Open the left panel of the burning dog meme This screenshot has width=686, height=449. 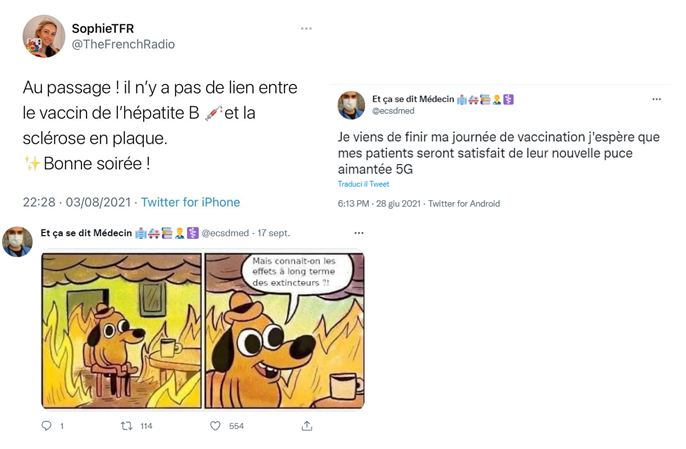point(122,330)
